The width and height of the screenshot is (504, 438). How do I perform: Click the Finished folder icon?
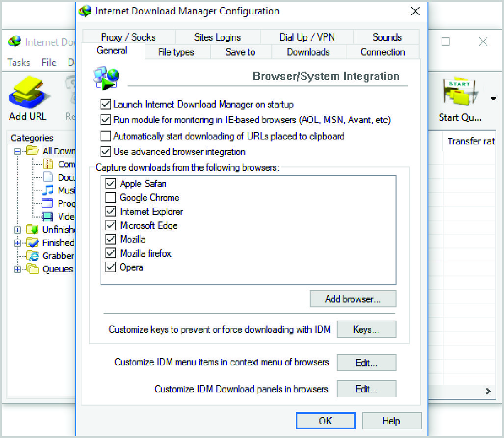[x=32, y=243]
